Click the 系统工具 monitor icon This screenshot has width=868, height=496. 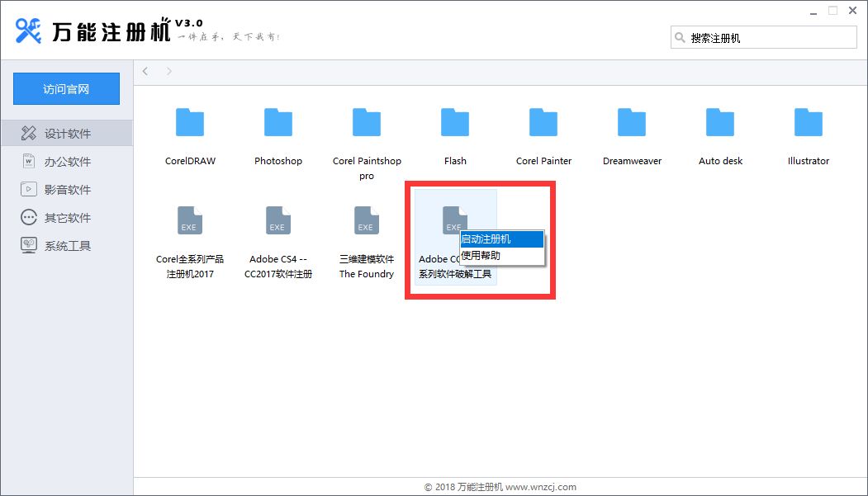tap(29, 245)
